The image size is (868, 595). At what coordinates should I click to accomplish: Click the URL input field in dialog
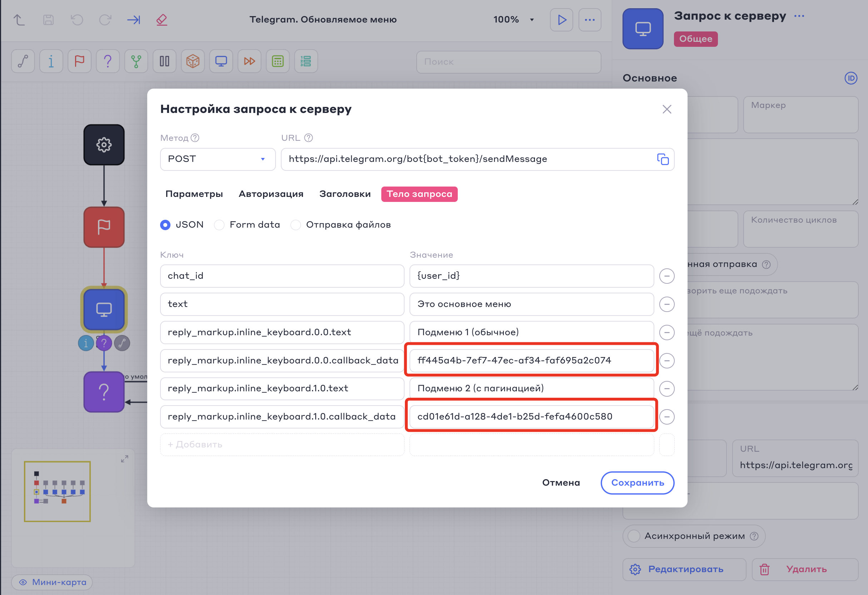pyautogui.click(x=478, y=159)
